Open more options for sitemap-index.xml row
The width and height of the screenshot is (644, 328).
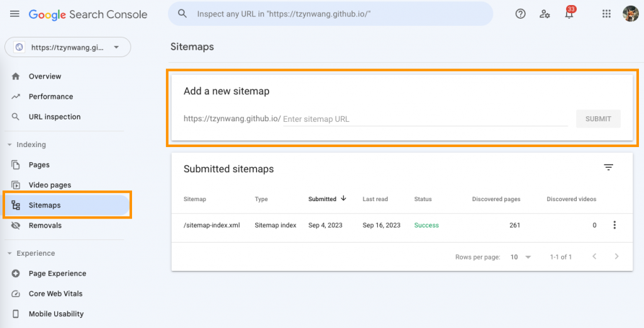(x=614, y=225)
